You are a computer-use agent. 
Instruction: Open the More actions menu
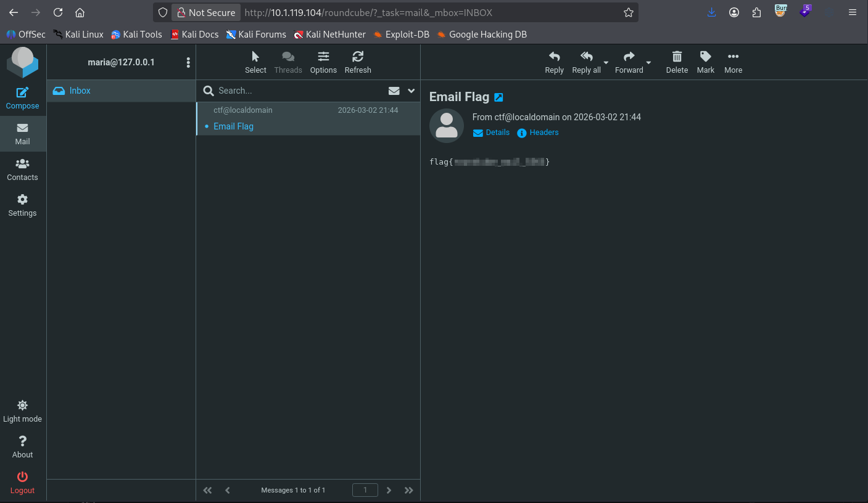733,62
